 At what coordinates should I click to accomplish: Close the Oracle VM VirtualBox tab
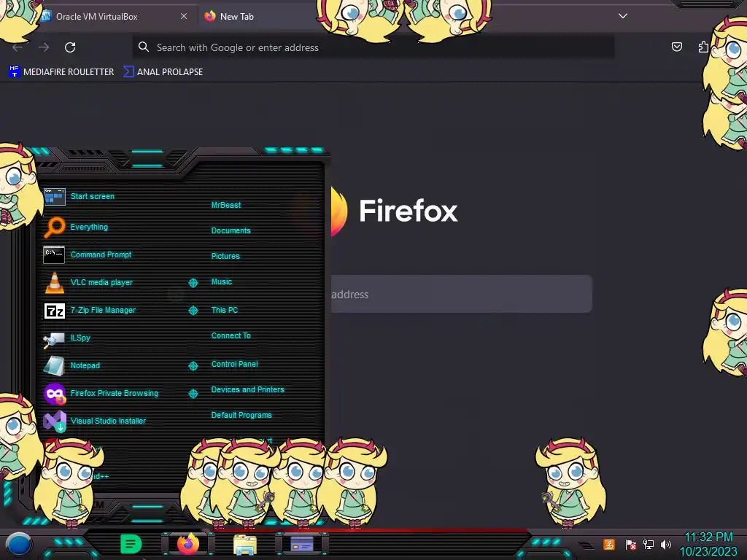tap(184, 16)
